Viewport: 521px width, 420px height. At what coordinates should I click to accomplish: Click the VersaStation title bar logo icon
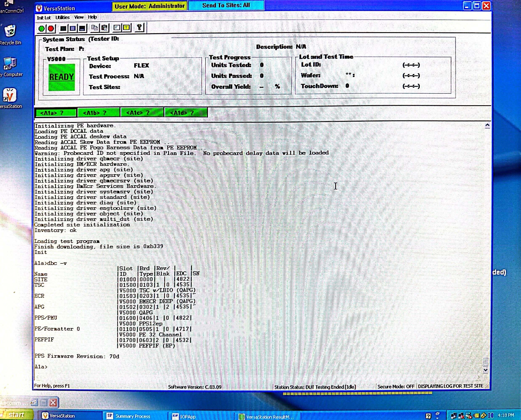(39, 8)
